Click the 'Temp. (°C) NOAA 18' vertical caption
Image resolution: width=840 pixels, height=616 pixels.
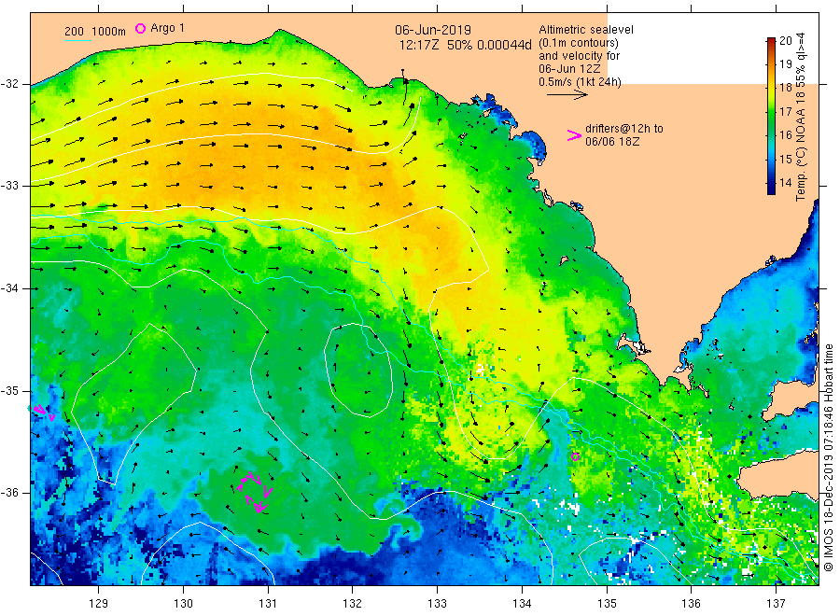[x=801, y=145]
